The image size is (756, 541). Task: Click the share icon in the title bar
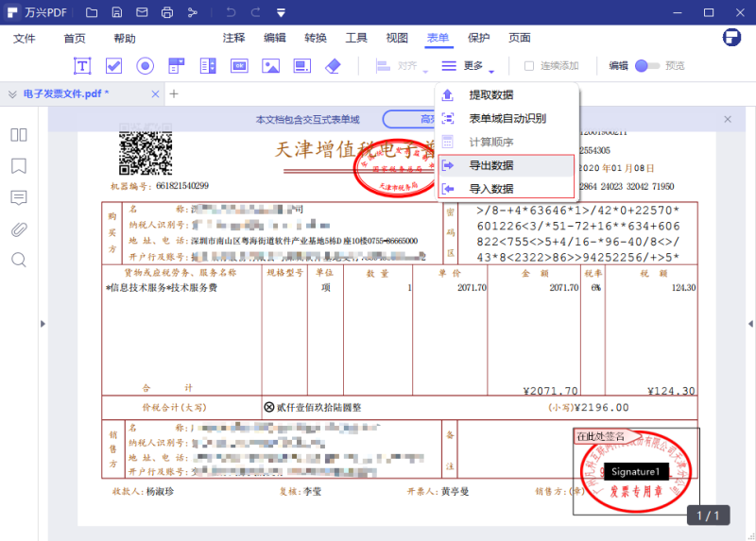point(193,12)
